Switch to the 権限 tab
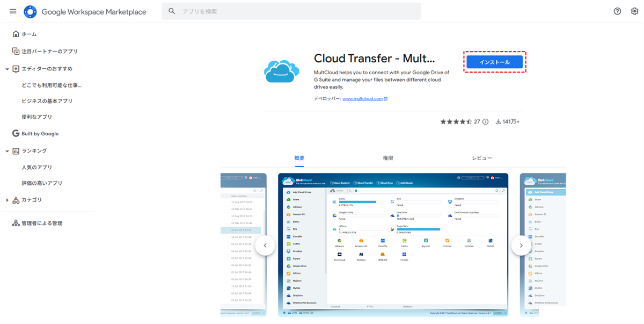This screenshot has height=324, width=644. (388, 158)
